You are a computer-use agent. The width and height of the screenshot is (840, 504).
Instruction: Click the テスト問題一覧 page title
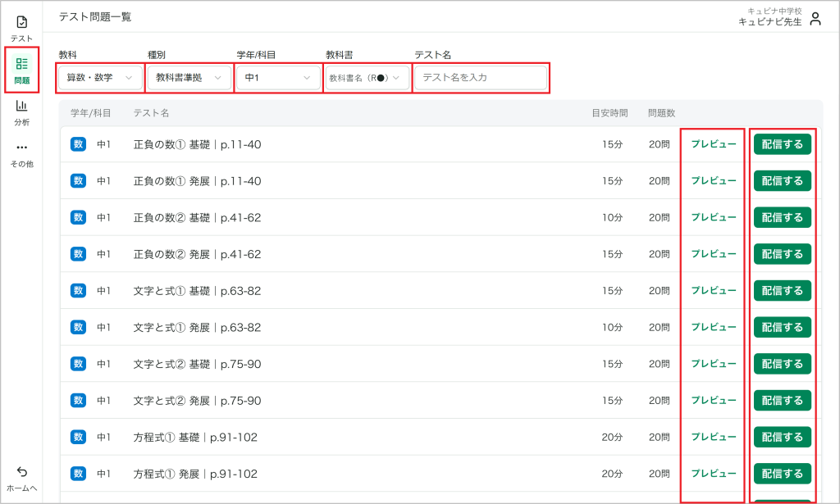[95, 16]
